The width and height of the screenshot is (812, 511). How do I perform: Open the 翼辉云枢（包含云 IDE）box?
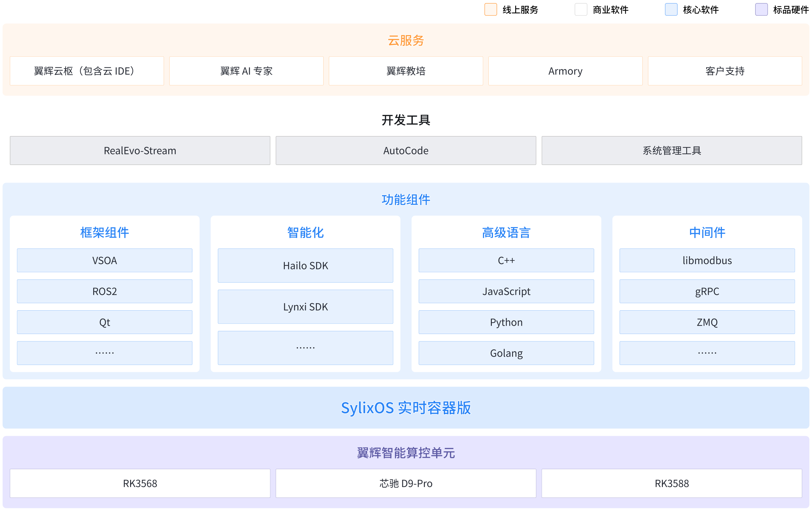[87, 71]
